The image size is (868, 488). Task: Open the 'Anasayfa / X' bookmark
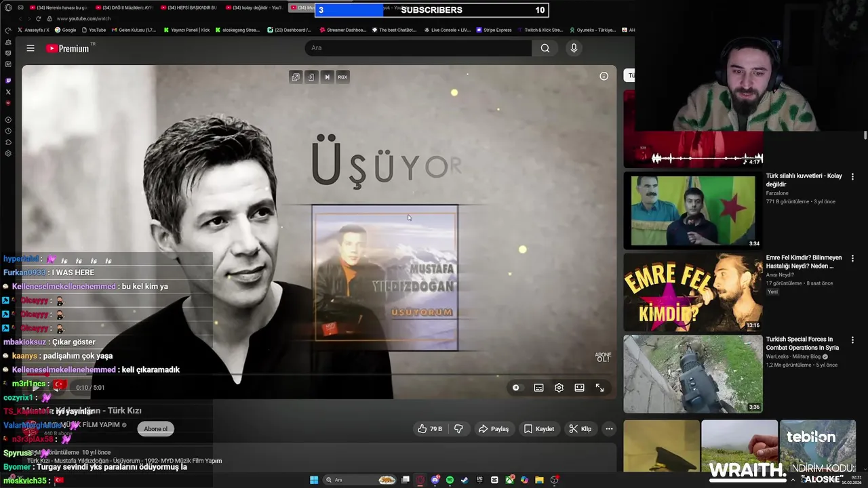tap(33, 30)
